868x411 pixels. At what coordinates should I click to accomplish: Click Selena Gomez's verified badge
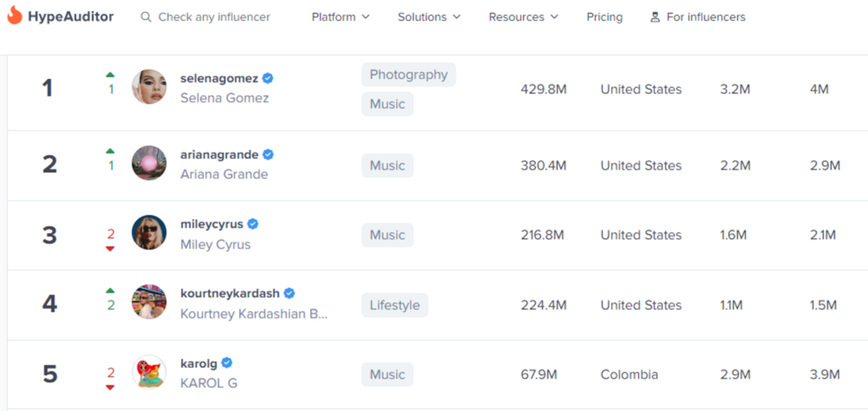click(268, 78)
